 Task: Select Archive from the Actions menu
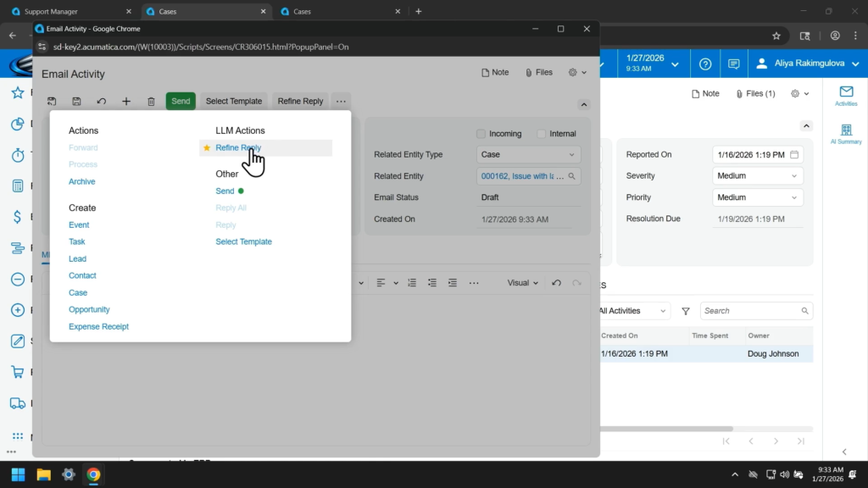(x=82, y=182)
